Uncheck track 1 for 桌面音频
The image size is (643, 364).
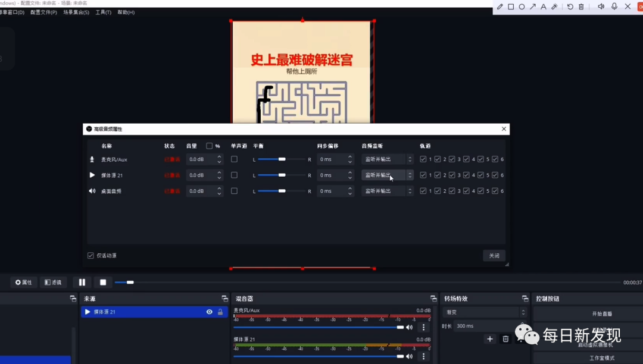(423, 191)
